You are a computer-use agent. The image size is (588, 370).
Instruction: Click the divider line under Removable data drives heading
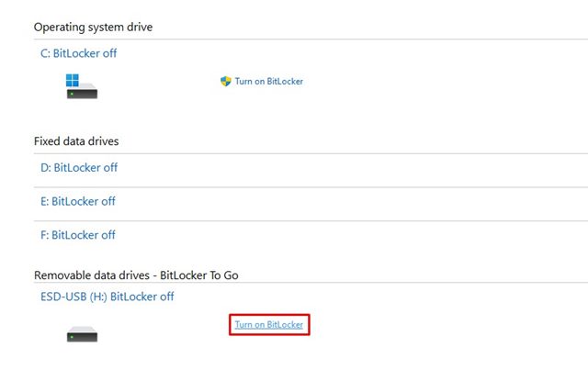point(311,282)
